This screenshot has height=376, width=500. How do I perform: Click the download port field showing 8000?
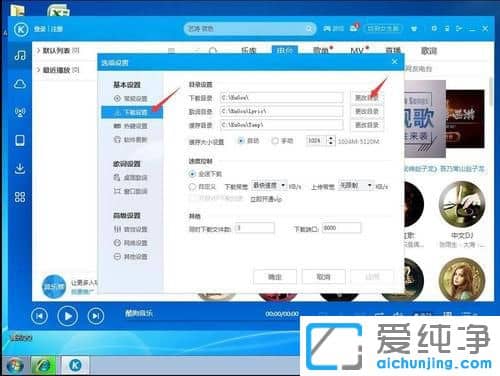[341, 228]
